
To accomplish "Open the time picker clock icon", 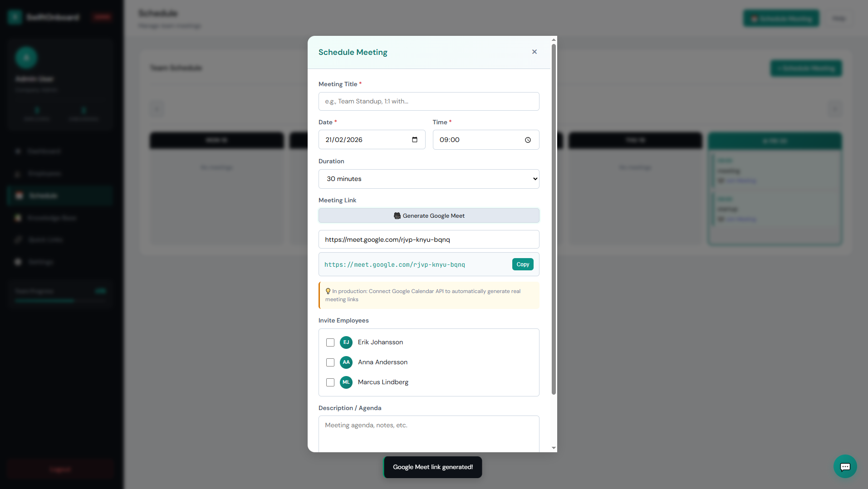I will [528, 140].
